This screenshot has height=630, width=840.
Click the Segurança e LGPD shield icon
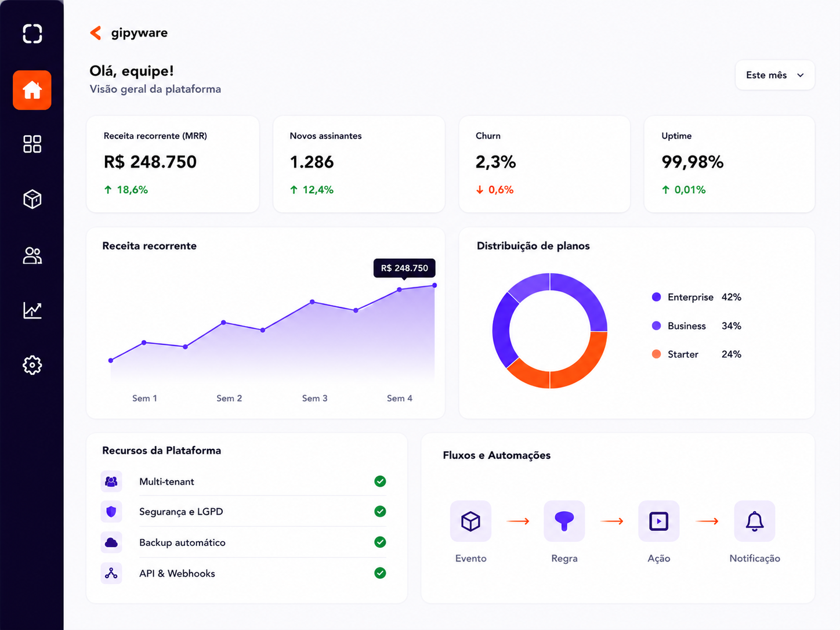(111, 512)
